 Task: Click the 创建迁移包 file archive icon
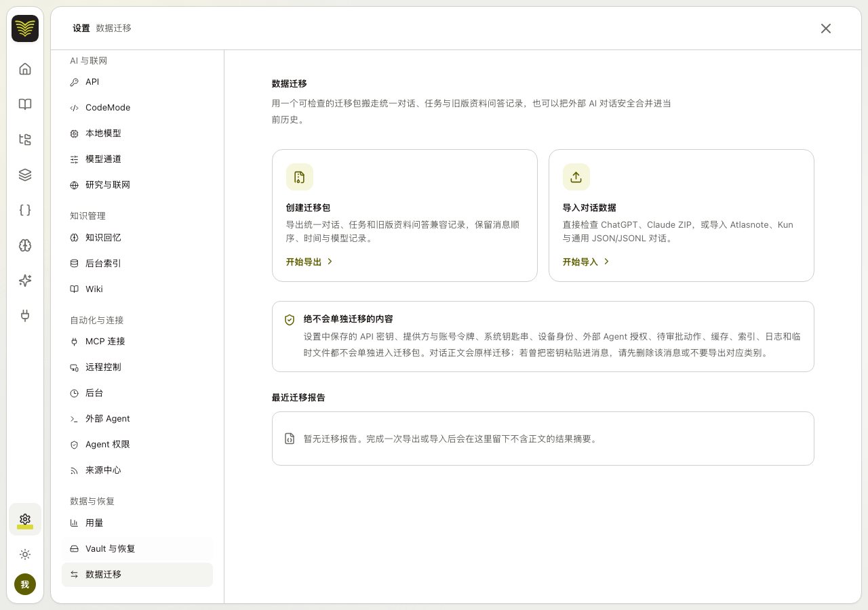300,177
